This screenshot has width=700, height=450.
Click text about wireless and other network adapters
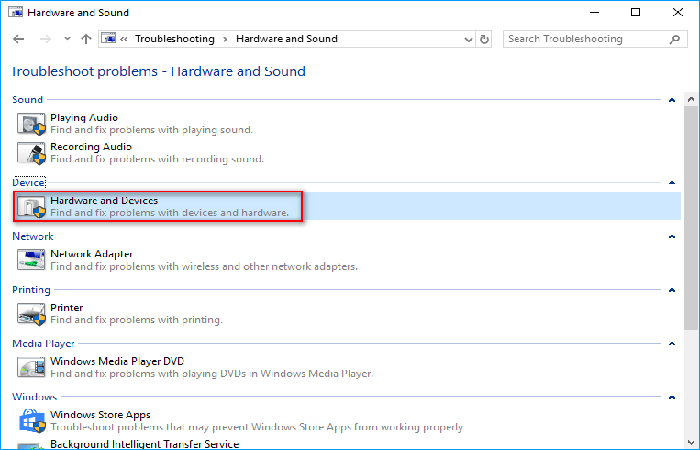click(x=204, y=267)
